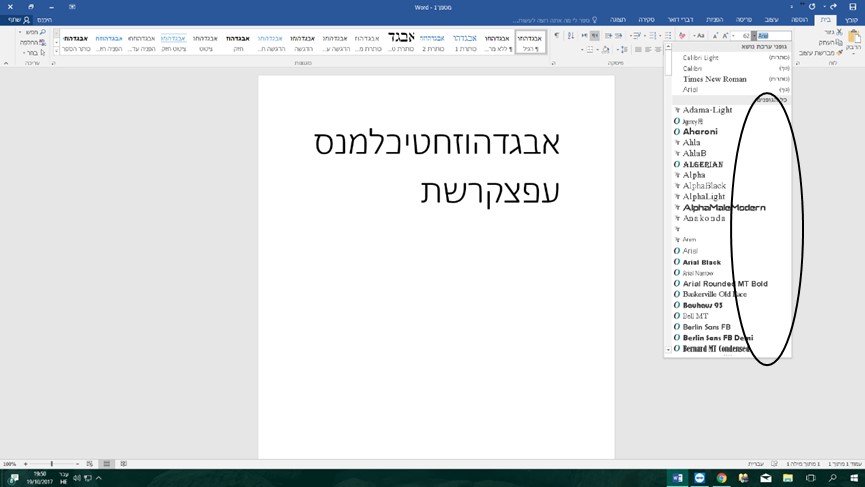The image size is (865, 487).
Task: Choose the Bell MT font
Action: pos(695,316)
